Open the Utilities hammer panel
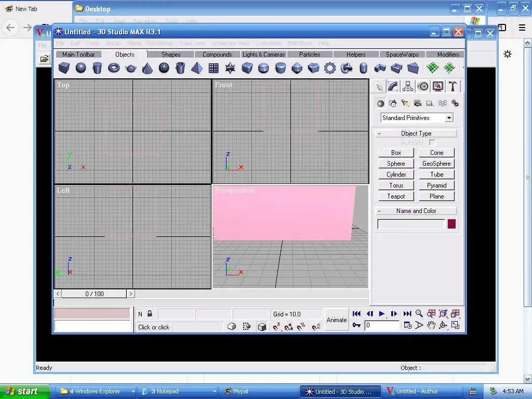Screen dimensions: 532x399 click(x=453, y=86)
